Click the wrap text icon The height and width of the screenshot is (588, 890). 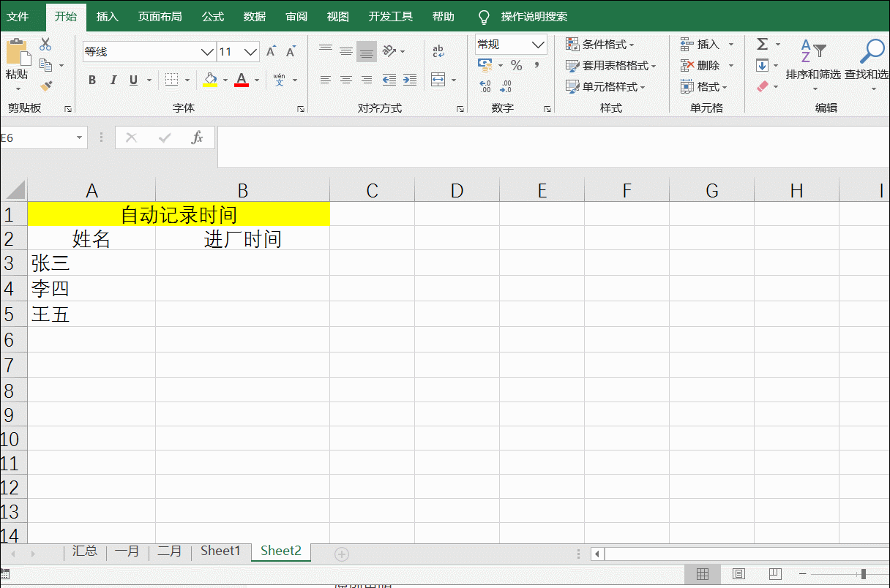coord(438,51)
